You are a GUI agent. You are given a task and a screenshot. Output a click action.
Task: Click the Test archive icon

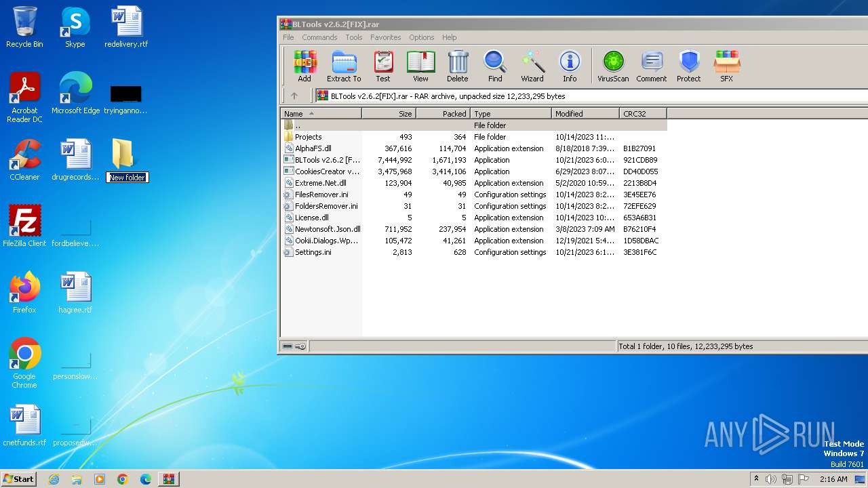383,66
